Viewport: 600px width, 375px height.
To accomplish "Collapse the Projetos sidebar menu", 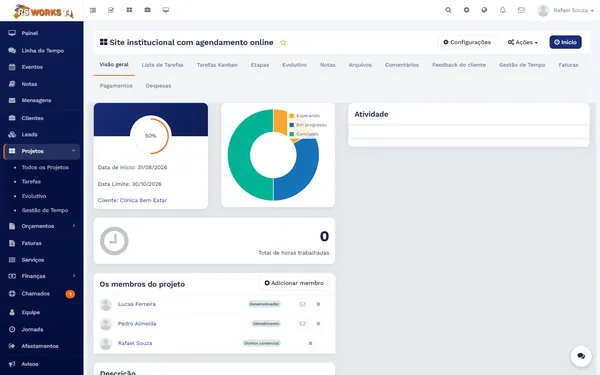I will 42,151.
